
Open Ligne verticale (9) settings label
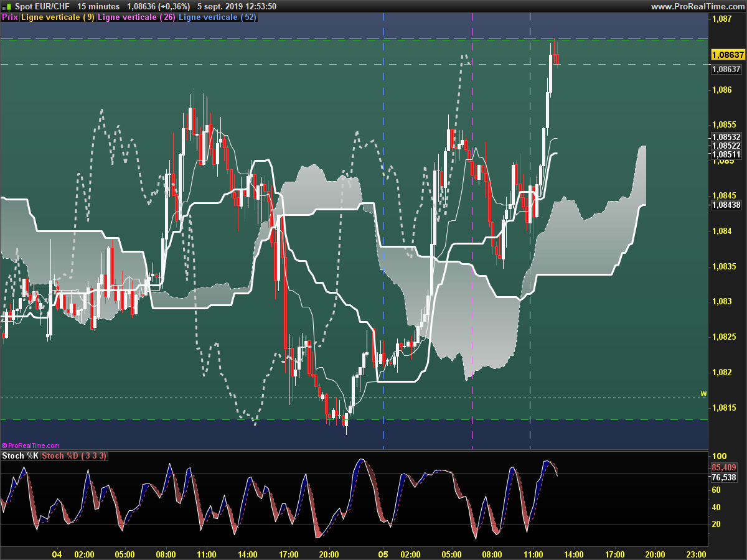pyautogui.click(x=58, y=17)
